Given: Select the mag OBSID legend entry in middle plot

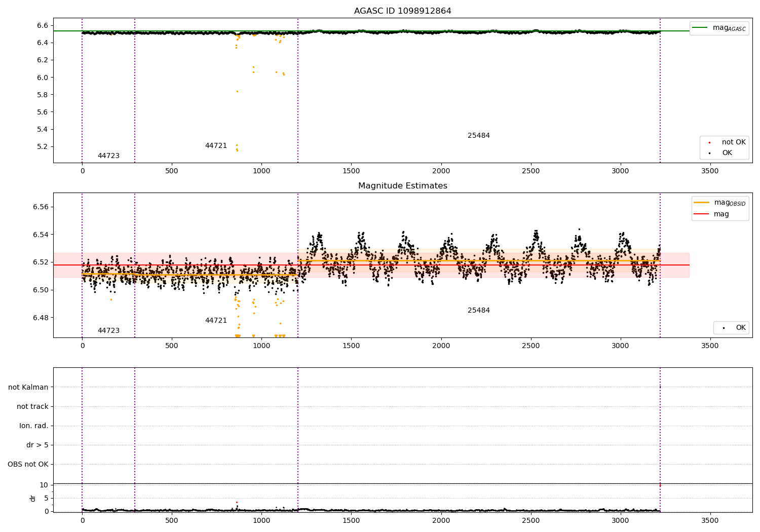Looking at the screenshot, I should [x=720, y=203].
